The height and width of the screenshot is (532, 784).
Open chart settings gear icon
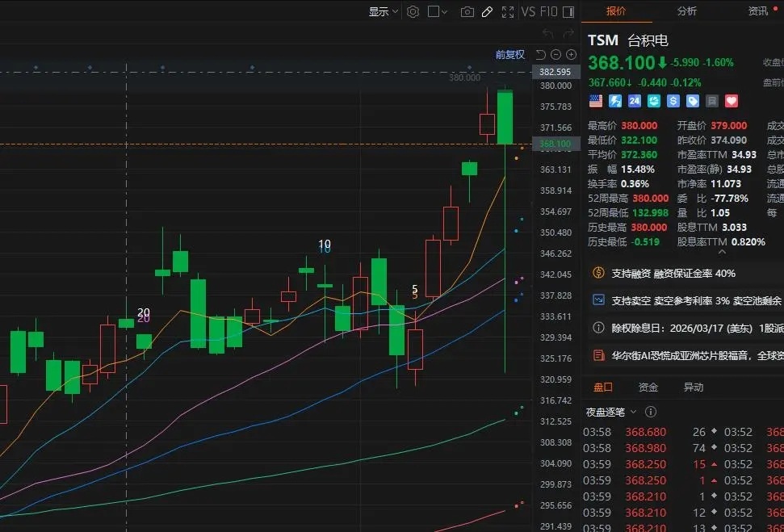tap(413, 12)
